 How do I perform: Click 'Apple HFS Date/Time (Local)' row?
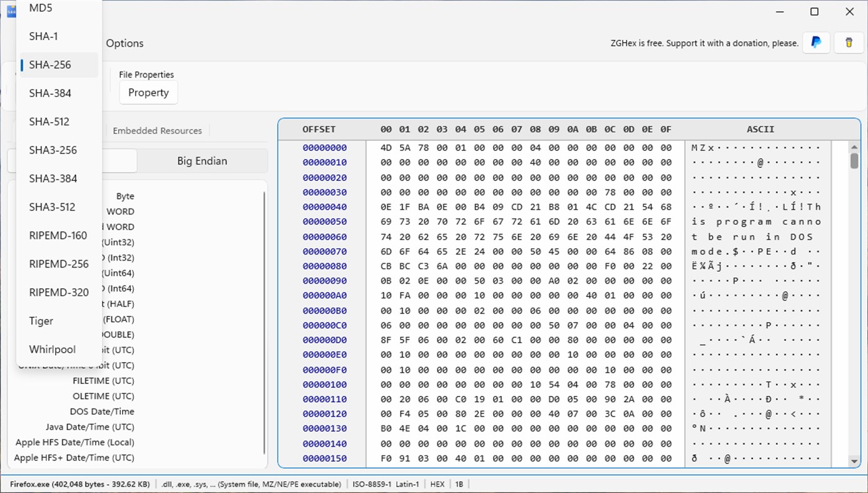(75, 442)
